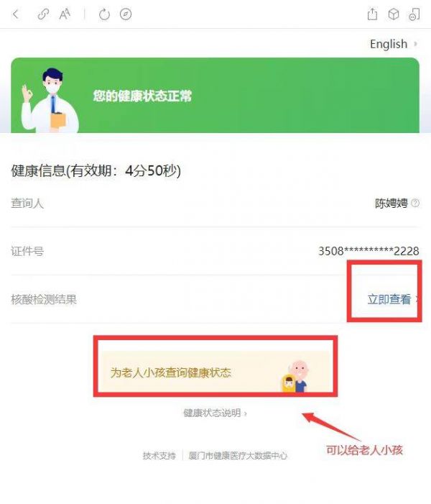431x504 pixels.
Task: Switch language to English
Action: (389, 44)
